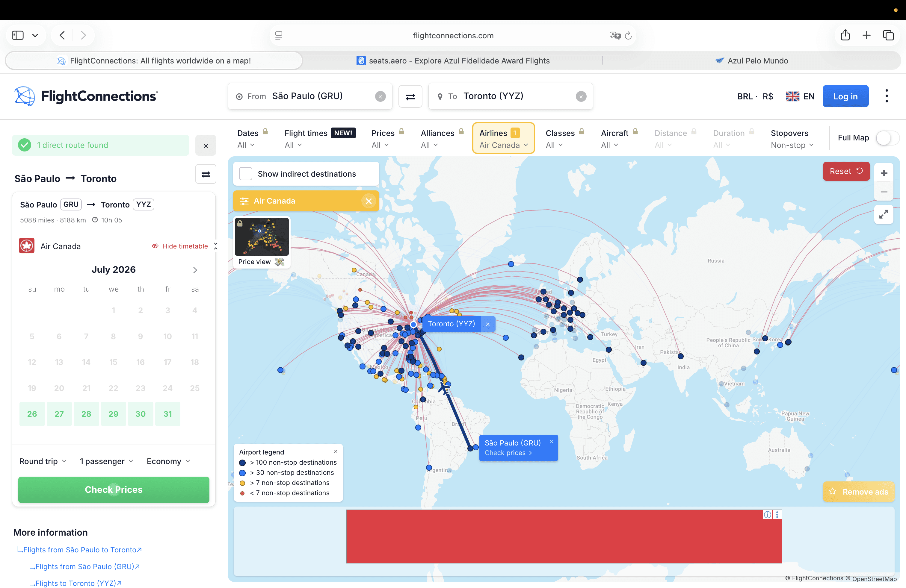The height and width of the screenshot is (588, 906).
Task: Open the Dates filter dropdown
Action: pyautogui.click(x=252, y=139)
